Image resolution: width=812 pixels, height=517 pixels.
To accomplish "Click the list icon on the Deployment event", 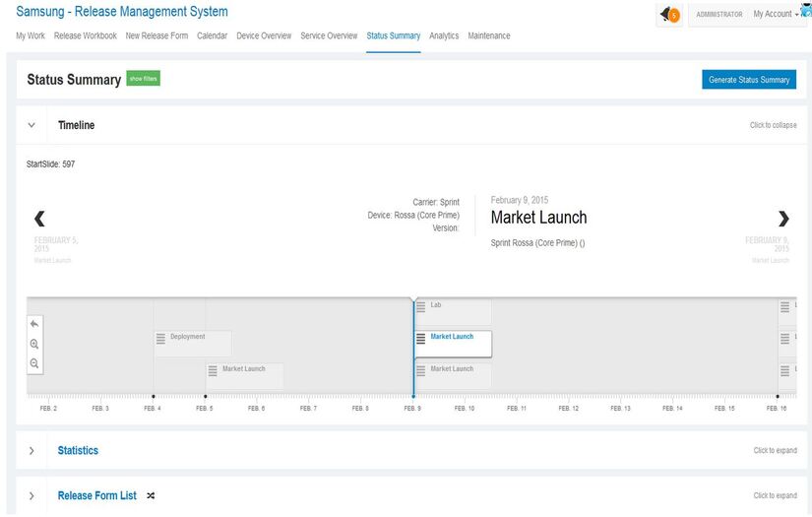I will 160,339.
